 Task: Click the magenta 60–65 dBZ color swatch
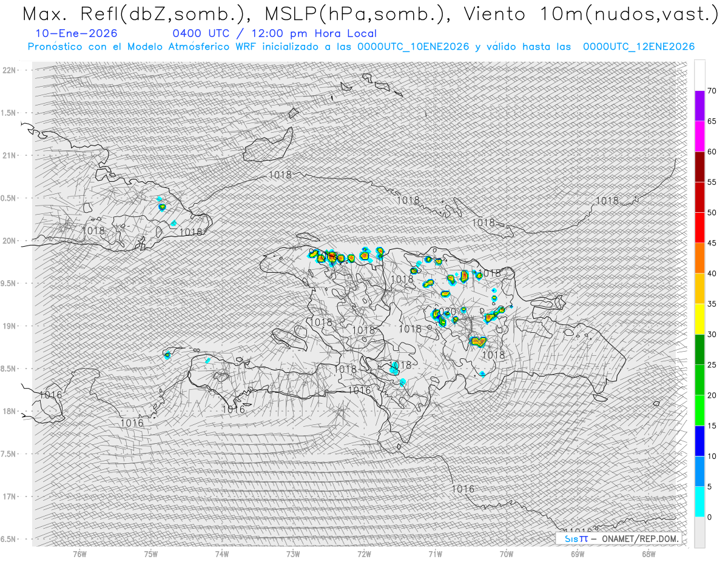pos(699,136)
